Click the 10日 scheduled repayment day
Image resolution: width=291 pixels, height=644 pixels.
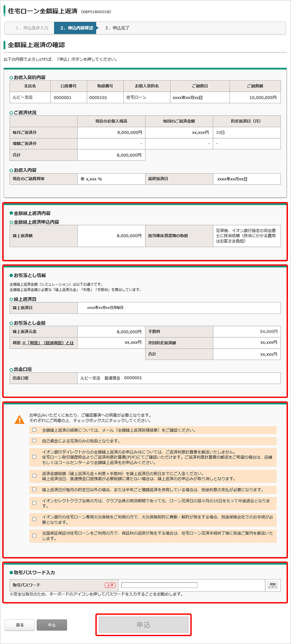[x=220, y=132]
